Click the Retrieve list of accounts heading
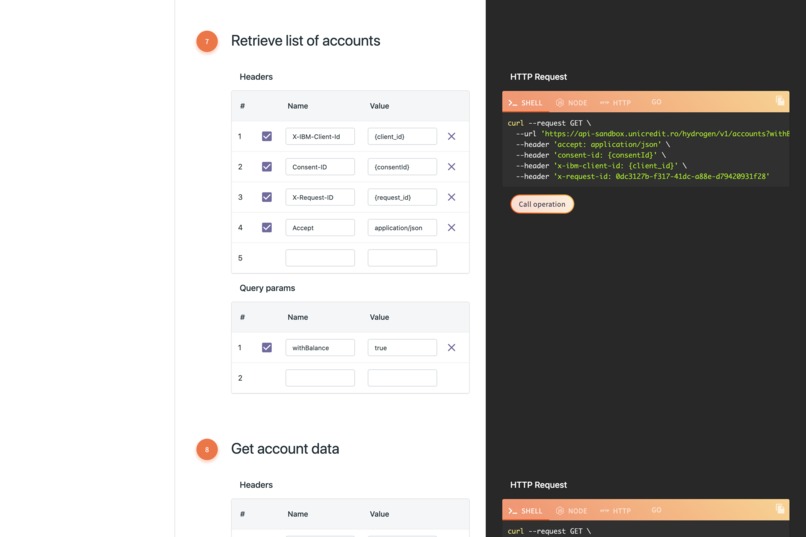The image size is (806, 537). point(305,41)
